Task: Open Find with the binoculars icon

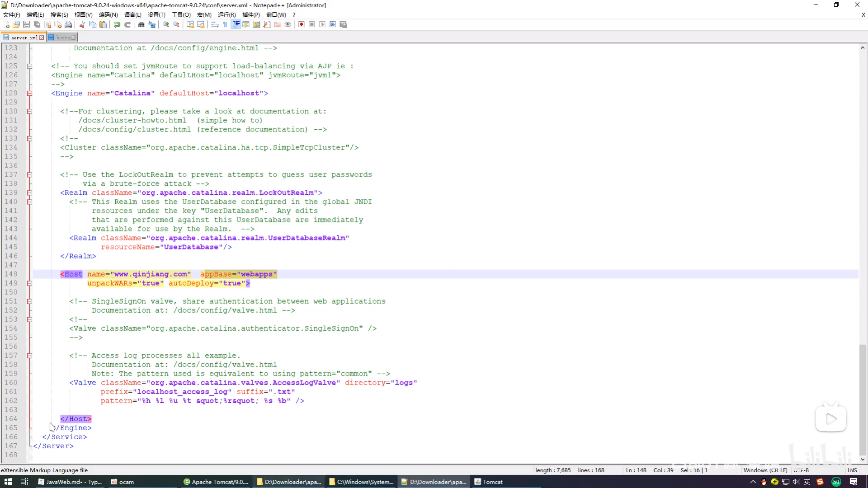Action: pyautogui.click(x=142, y=24)
